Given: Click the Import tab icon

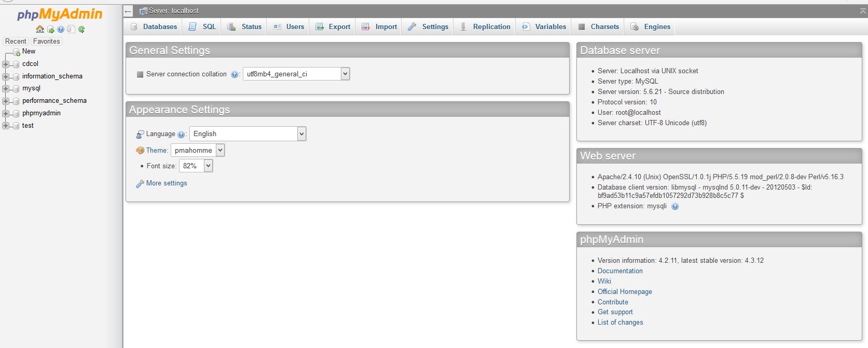Looking at the screenshot, I should point(366,26).
